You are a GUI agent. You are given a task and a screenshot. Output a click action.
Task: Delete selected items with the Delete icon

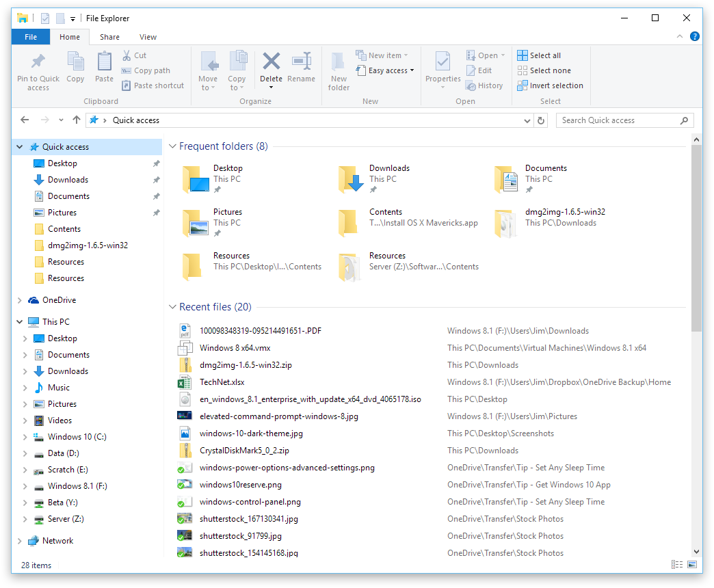pos(271,65)
